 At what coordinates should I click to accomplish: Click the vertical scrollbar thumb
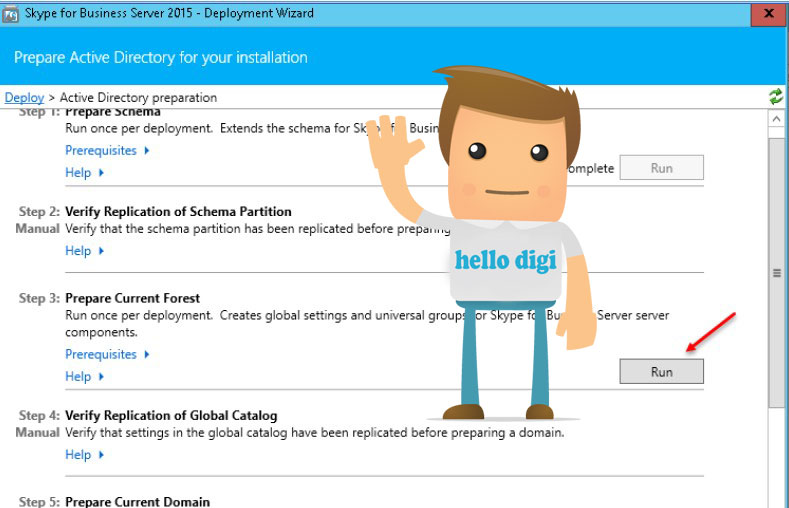776,273
